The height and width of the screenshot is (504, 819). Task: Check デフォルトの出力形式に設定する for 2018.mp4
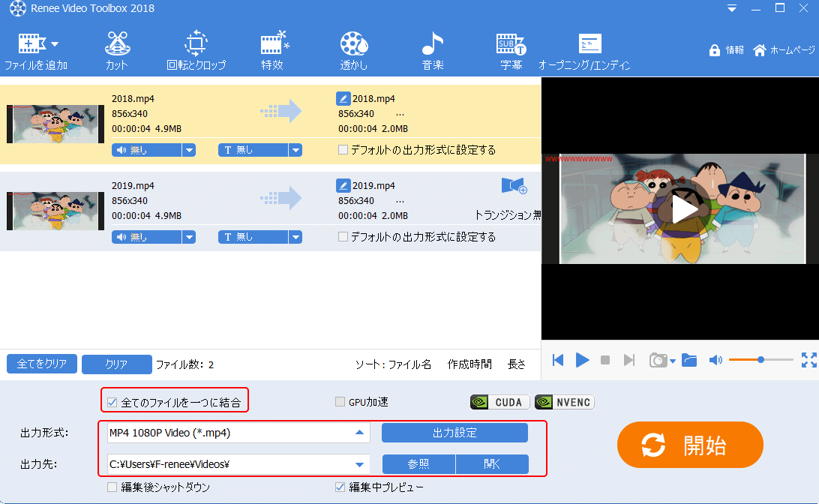click(343, 150)
